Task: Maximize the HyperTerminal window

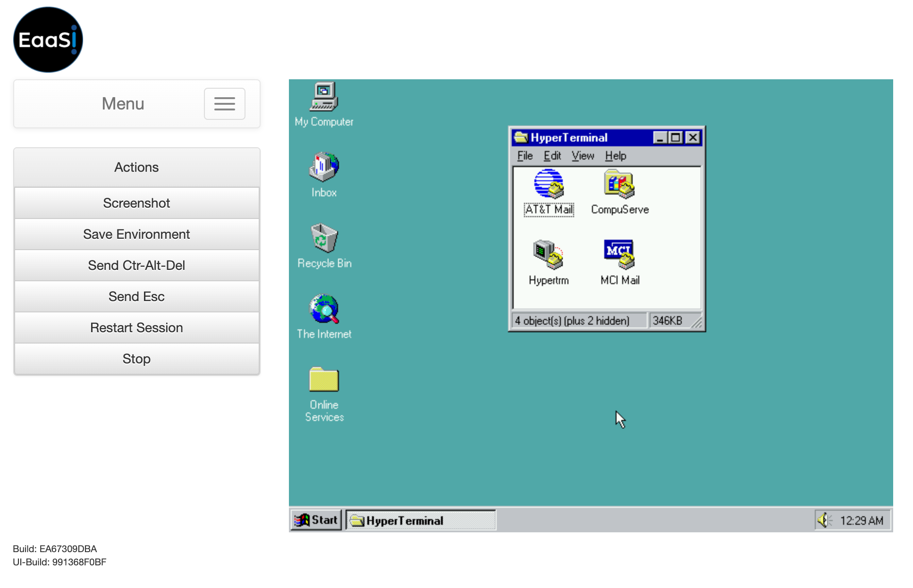Action: [x=676, y=138]
